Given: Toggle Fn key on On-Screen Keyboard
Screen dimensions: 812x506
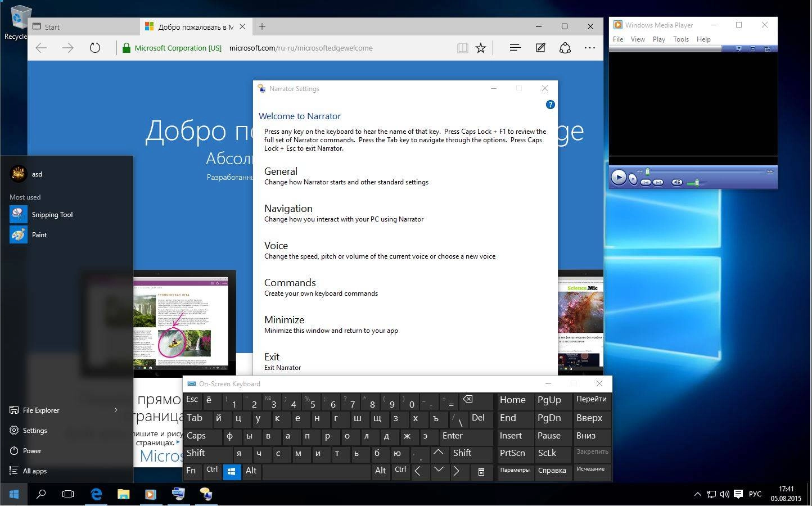Looking at the screenshot, I should (193, 472).
